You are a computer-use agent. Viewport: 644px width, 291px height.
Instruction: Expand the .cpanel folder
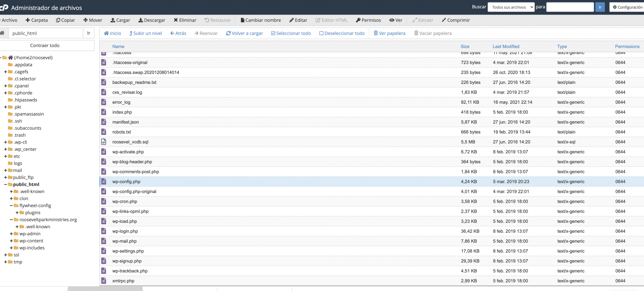tap(5, 86)
